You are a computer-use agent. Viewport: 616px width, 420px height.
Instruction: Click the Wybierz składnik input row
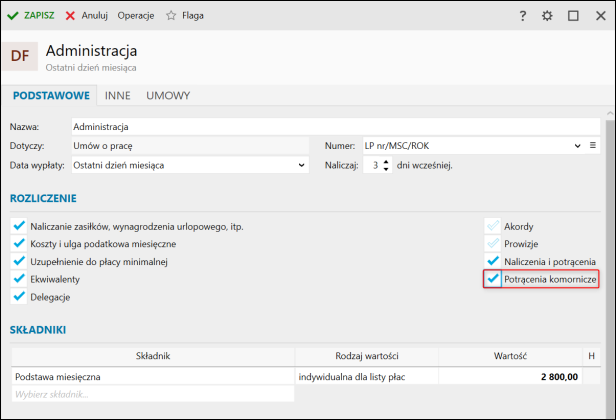tap(152, 394)
